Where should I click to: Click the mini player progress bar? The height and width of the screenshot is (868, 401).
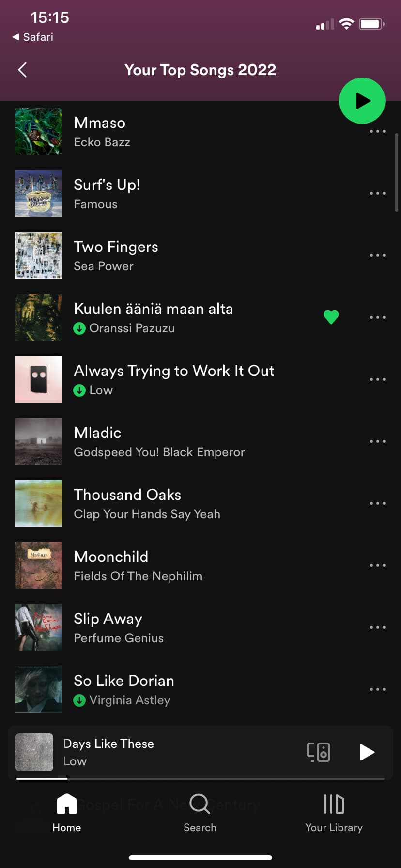tap(200, 778)
